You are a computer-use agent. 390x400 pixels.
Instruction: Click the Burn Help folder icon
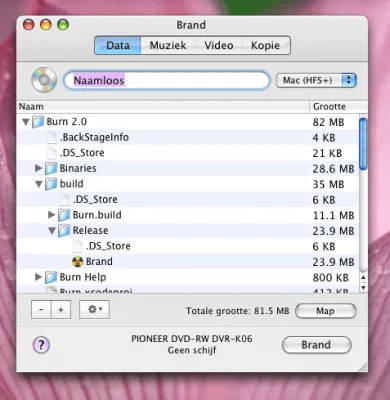coord(51,277)
